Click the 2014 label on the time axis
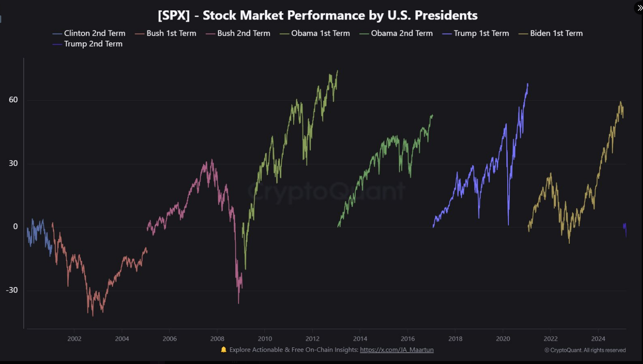The height and width of the screenshot is (364, 643). 360,339
